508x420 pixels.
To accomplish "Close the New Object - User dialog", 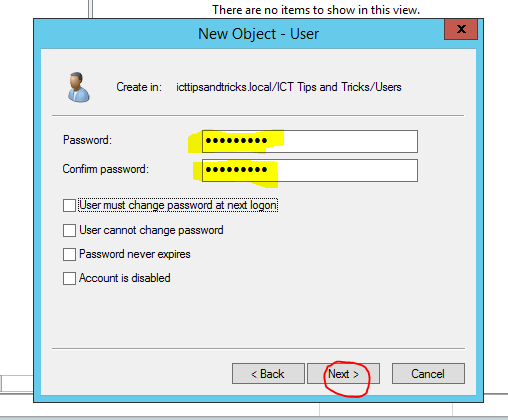I will coord(461,29).
